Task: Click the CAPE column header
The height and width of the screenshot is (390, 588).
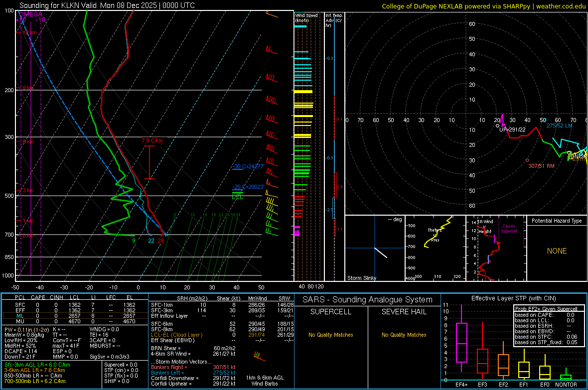Action: (x=38, y=297)
